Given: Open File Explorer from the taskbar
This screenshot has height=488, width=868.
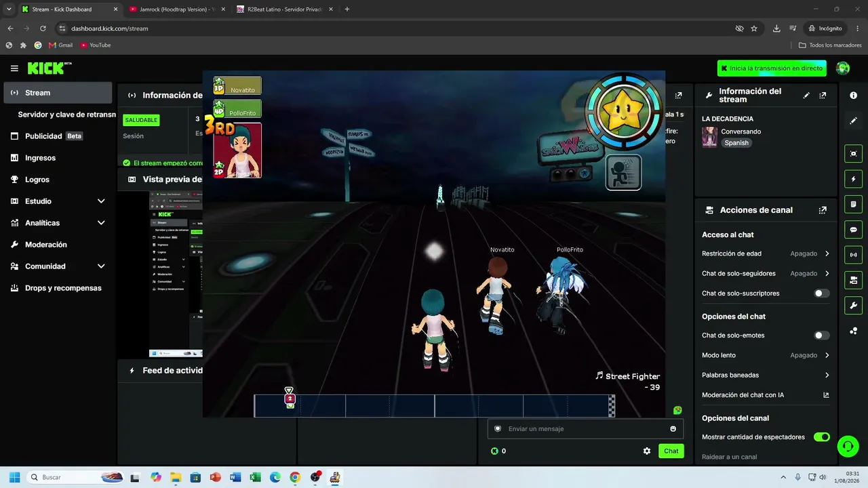Looking at the screenshot, I should tap(176, 477).
